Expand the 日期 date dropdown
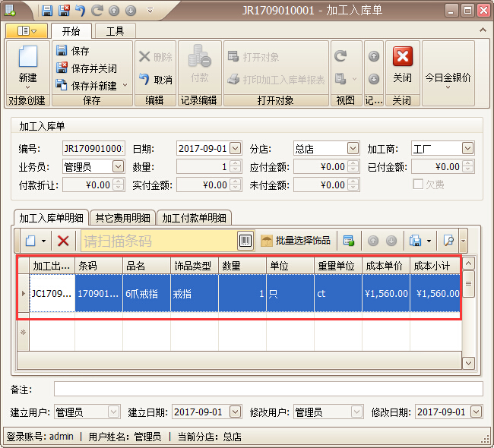 [x=235, y=149]
